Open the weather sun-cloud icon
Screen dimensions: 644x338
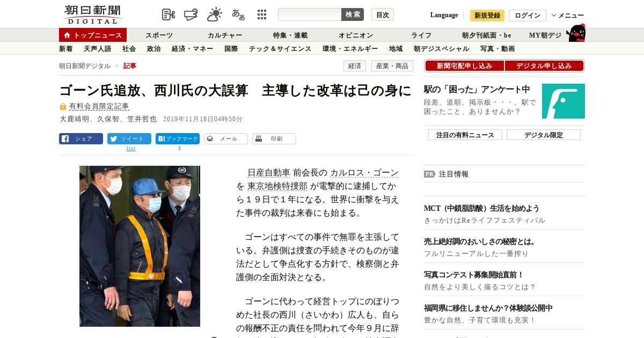(215, 14)
